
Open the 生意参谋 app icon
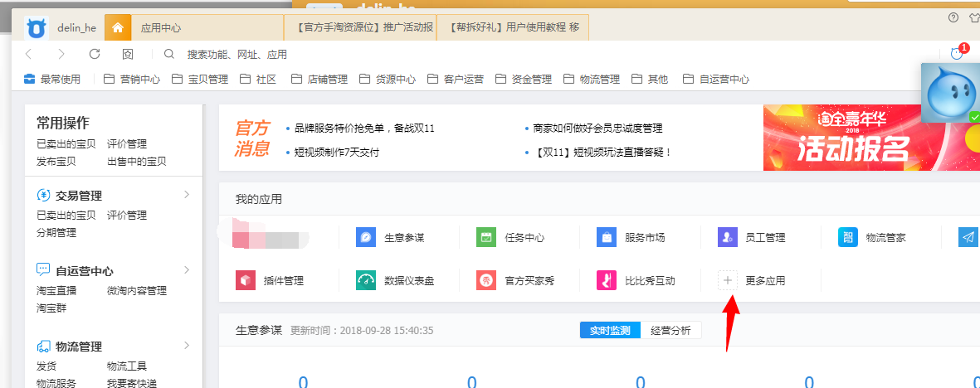366,237
